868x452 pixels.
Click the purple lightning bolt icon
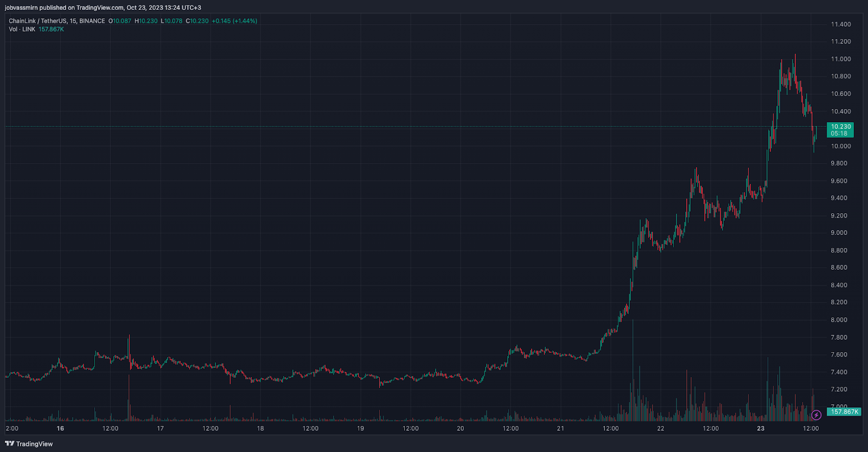(816, 415)
